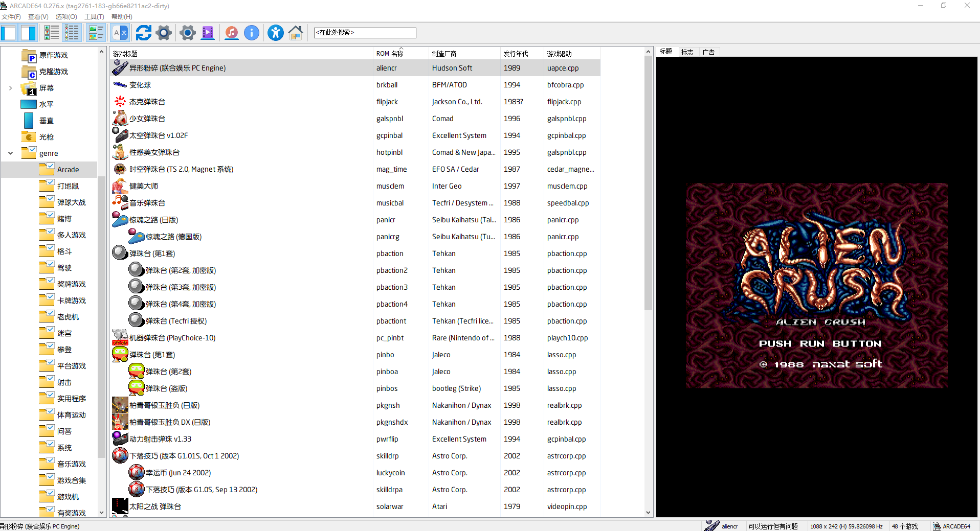
Task: Click the search box in toolbar
Action: click(365, 33)
